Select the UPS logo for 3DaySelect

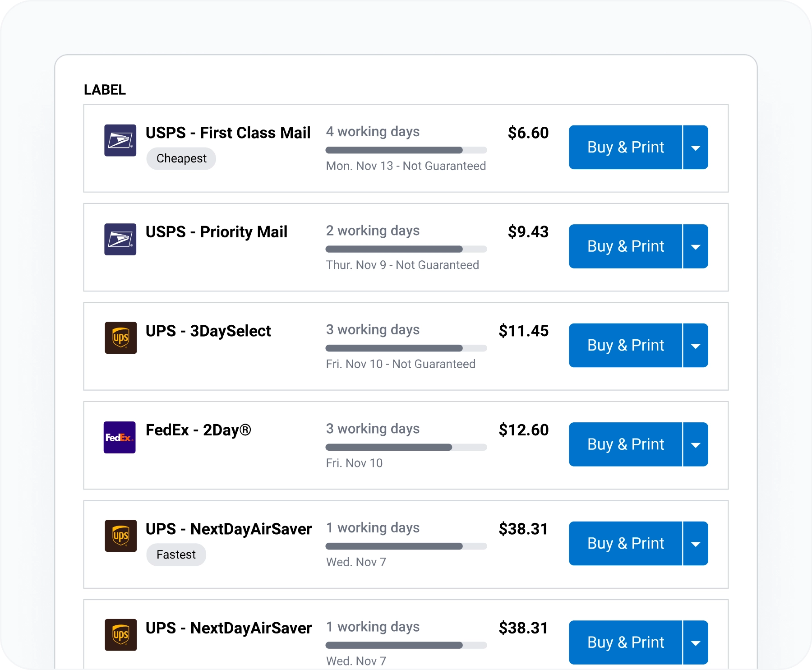coord(120,337)
